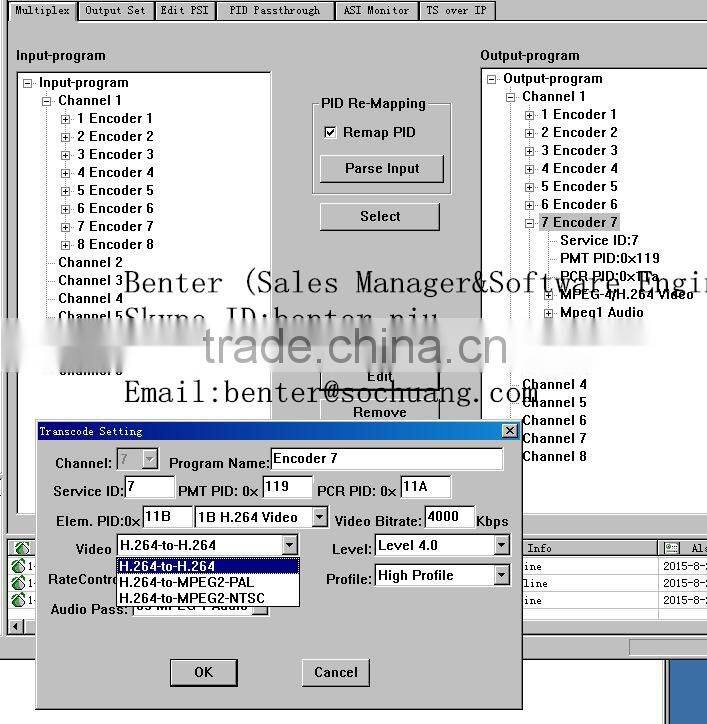Viewport: 707px width, 724px height.
Task: Click the Info column header
Action: (x=590, y=548)
